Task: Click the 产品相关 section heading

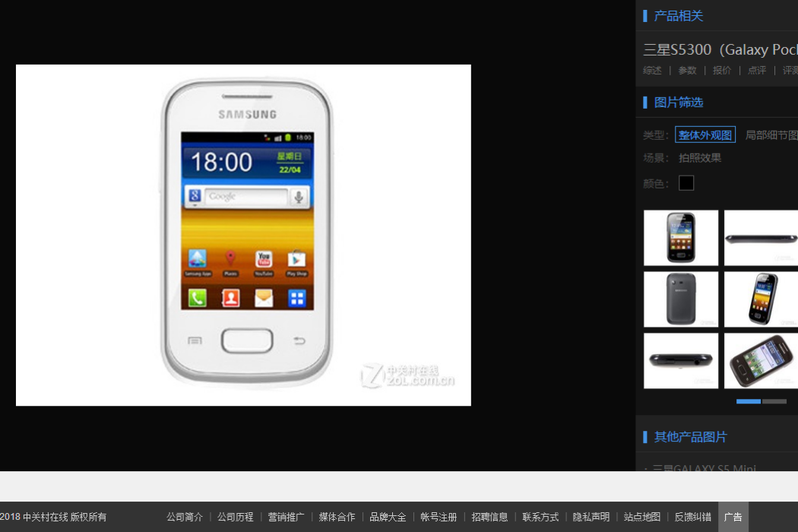Action: [x=679, y=16]
